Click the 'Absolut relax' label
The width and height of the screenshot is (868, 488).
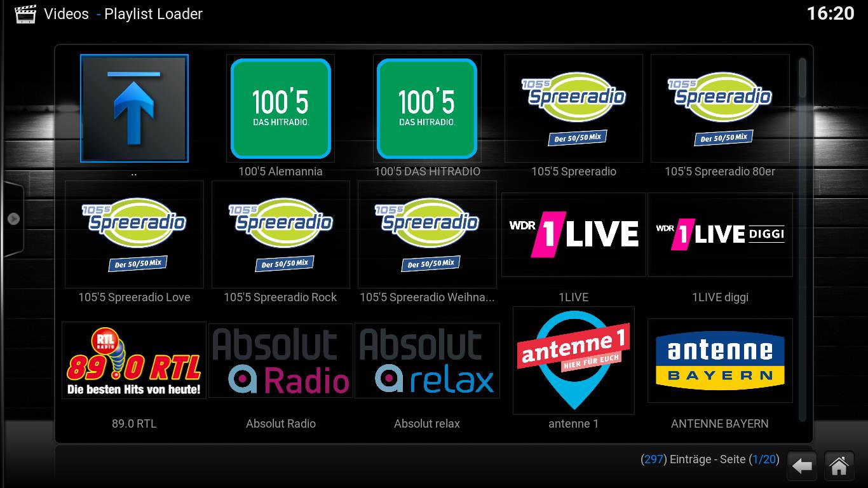point(427,424)
